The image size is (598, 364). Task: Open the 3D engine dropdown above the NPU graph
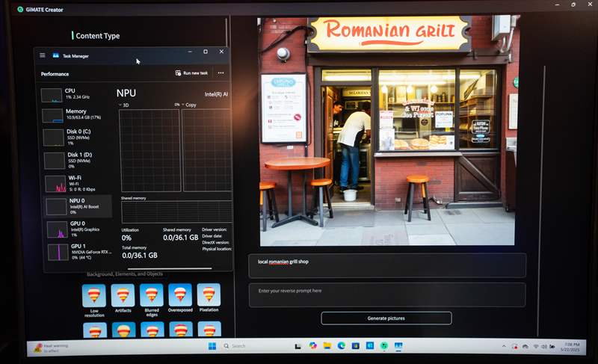123,105
